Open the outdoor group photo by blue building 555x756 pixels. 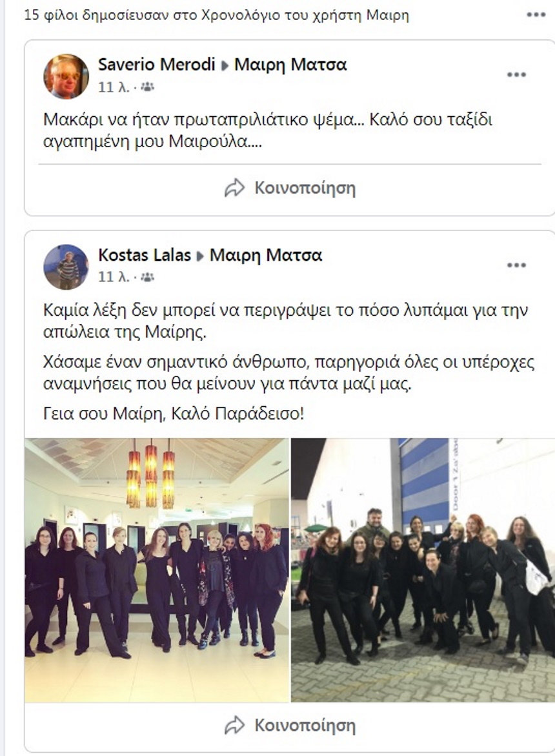click(x=423, y=570)
